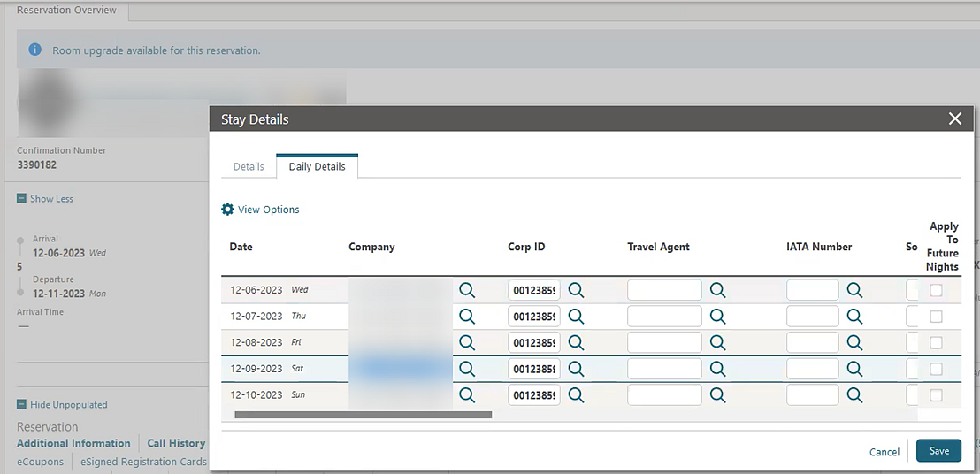Search Company for 12-07-2023 row
The width and height of the screenshot is (980, 474).
click(467, 316)
